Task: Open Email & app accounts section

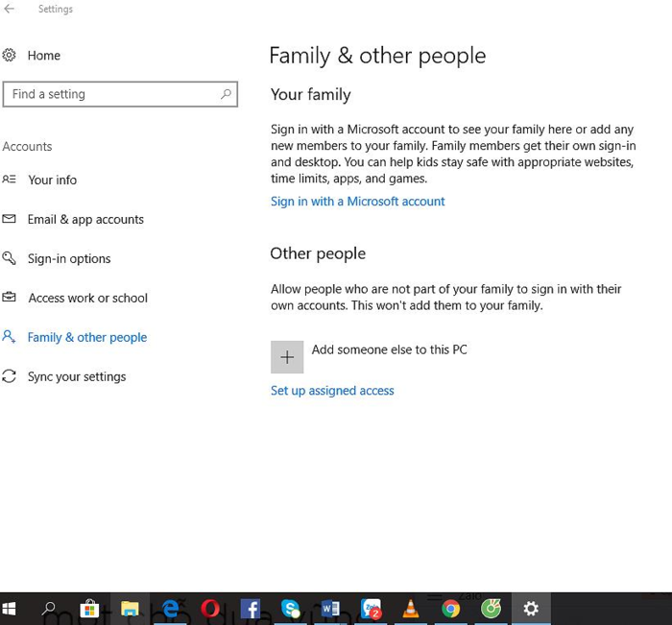Action: [x=84, y=219]
